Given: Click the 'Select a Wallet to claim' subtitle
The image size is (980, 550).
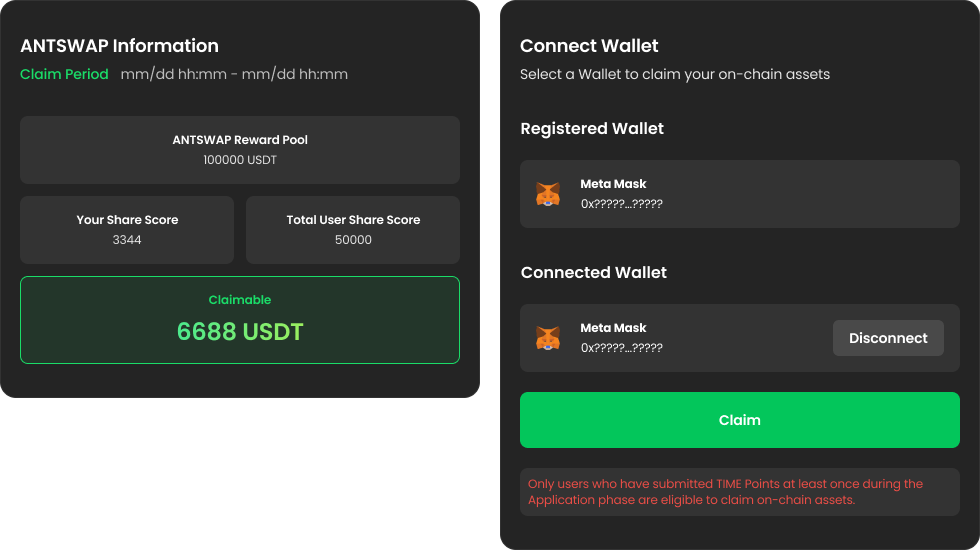Looking at the screenshot, I should click(x=675, y=74).
